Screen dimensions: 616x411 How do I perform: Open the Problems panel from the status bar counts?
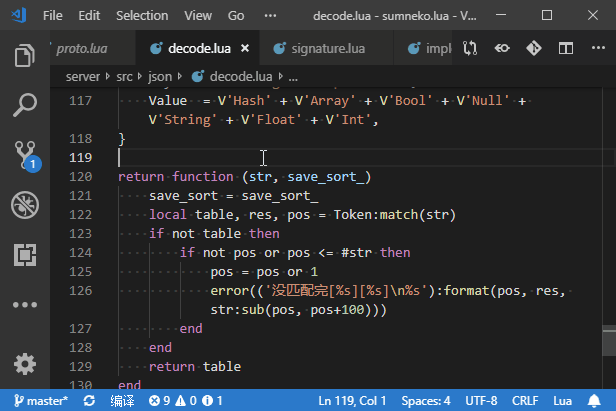click(x=185, y=401)
